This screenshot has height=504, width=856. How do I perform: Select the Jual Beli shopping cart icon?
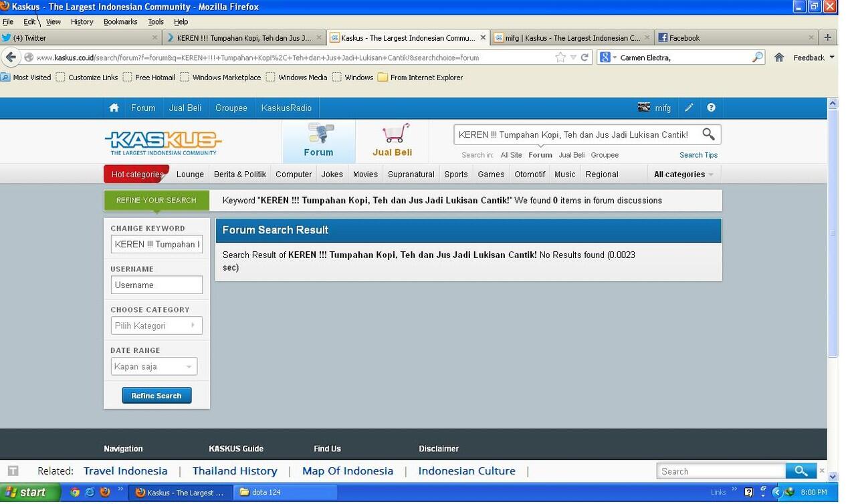click(395, 132)
